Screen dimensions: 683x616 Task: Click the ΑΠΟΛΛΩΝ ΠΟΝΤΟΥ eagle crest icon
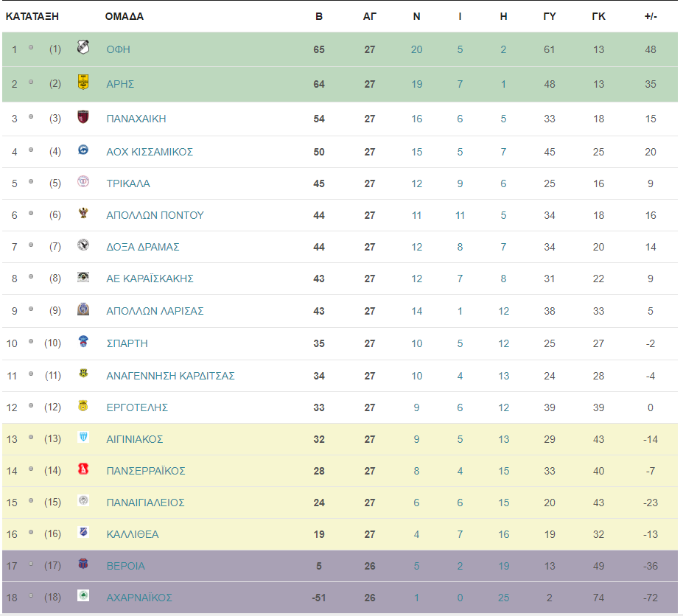click(x=83, y=213)
